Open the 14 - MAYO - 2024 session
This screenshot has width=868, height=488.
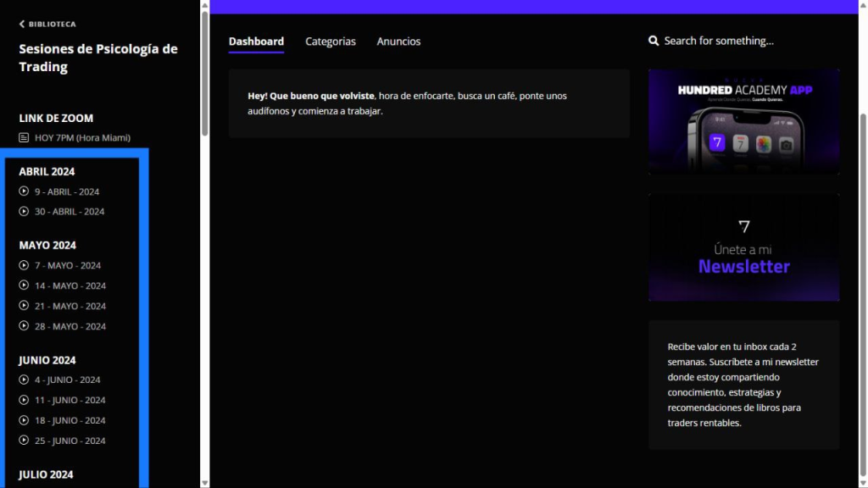70,286
